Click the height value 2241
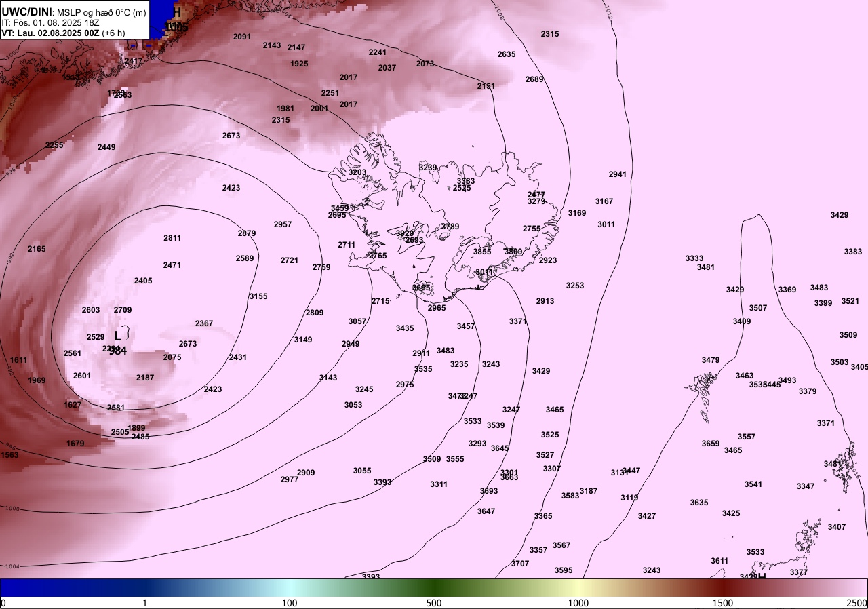 pos(378,52)
